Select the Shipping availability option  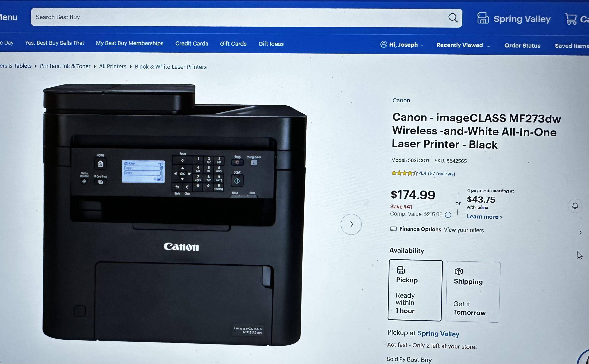click(473, 292)
